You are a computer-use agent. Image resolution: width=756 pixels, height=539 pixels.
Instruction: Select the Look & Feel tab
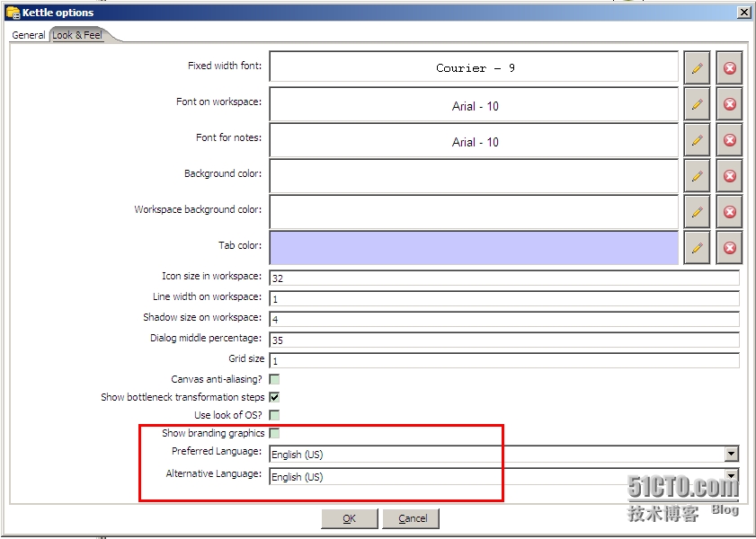(77, 35)
